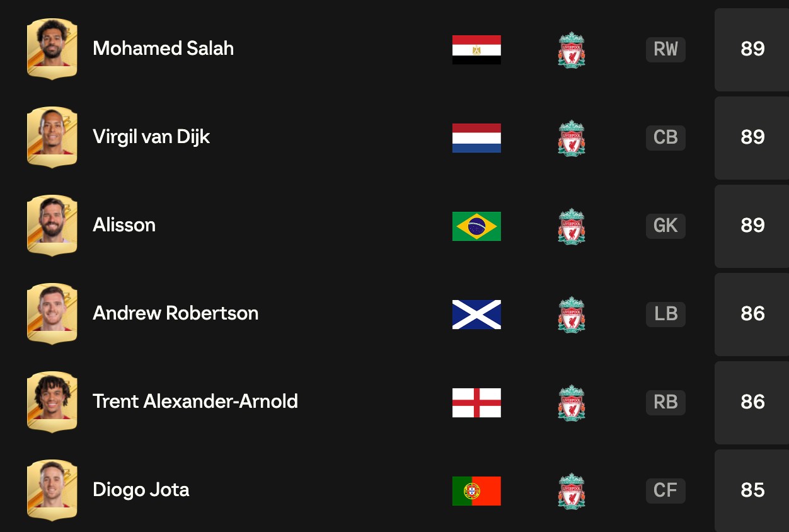Click the 85 rating box for Jota

(752, 490)
